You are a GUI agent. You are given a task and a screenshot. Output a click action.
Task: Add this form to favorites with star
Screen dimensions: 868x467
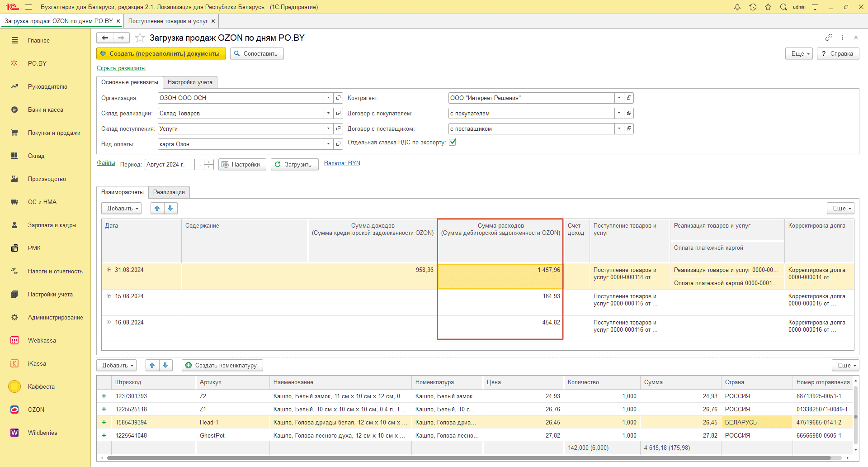pyautogui.click(x=140, y=38)
